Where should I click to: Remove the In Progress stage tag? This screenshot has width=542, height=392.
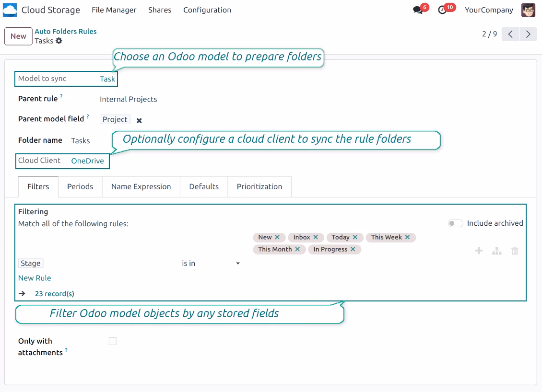pos(353,249)
